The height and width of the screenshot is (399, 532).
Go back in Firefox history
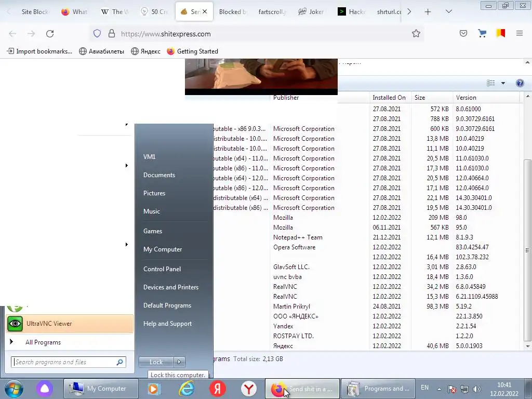[12, 34]
